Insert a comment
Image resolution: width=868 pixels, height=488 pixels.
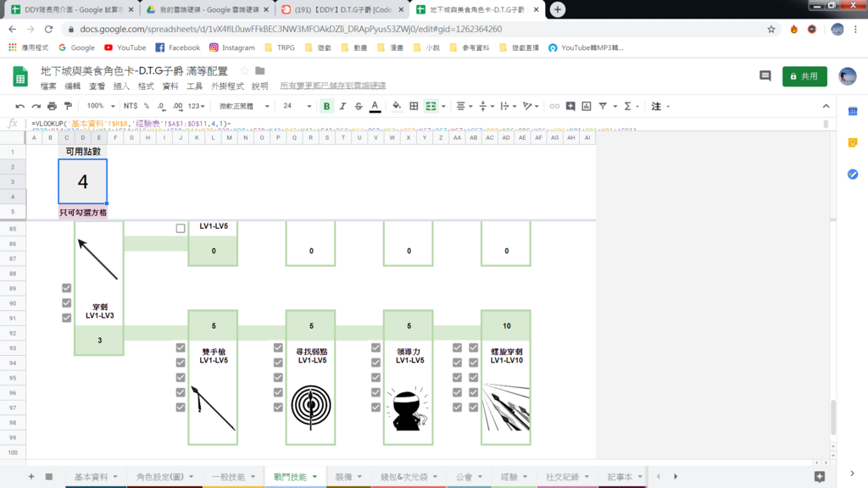(x=570, y=106)
